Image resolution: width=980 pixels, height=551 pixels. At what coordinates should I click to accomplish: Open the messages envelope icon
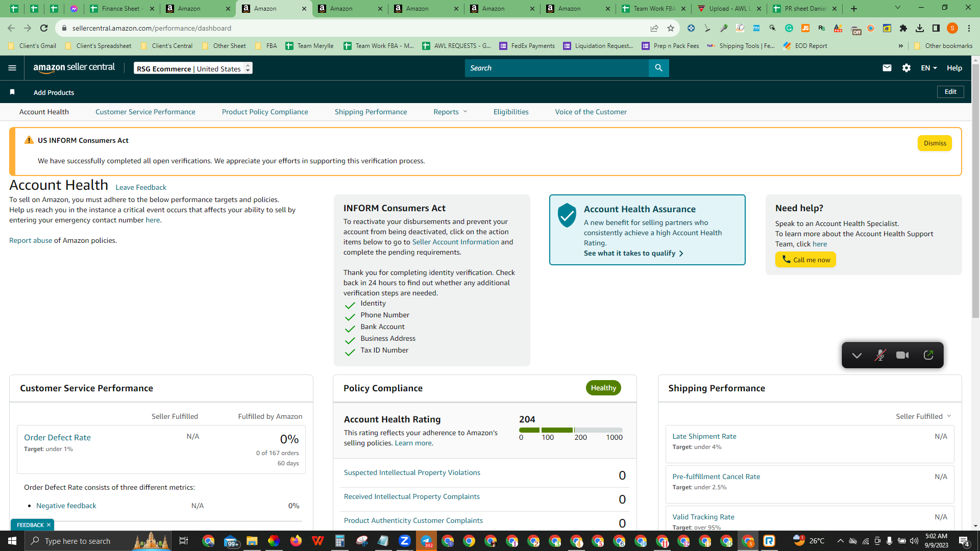tap(887, 68)
